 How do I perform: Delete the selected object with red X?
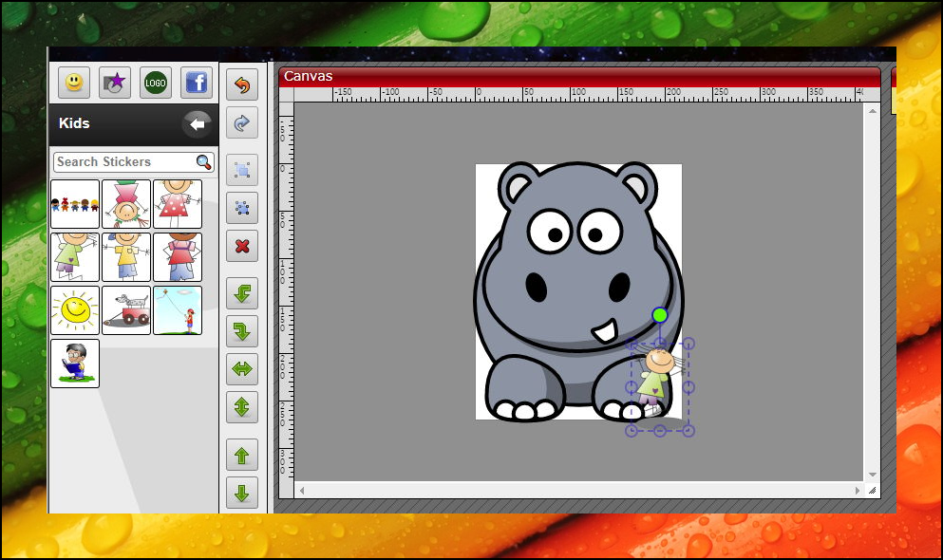[242, 246]
